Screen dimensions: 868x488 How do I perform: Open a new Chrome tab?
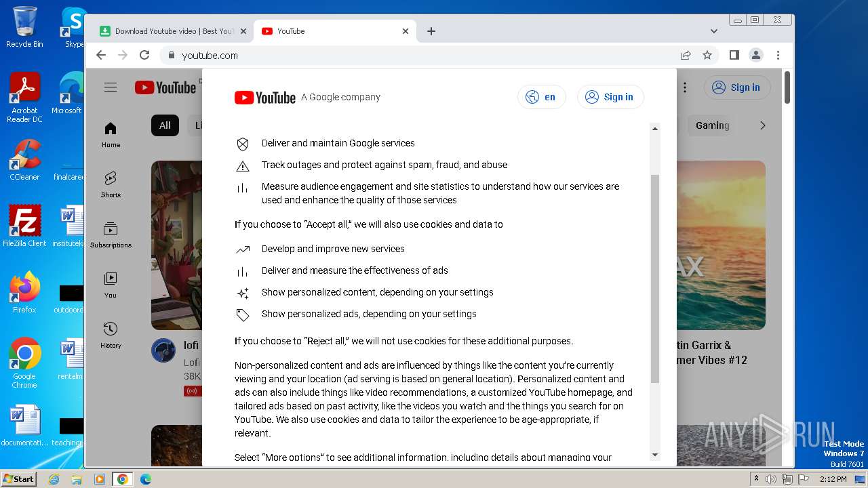(431, 31)
